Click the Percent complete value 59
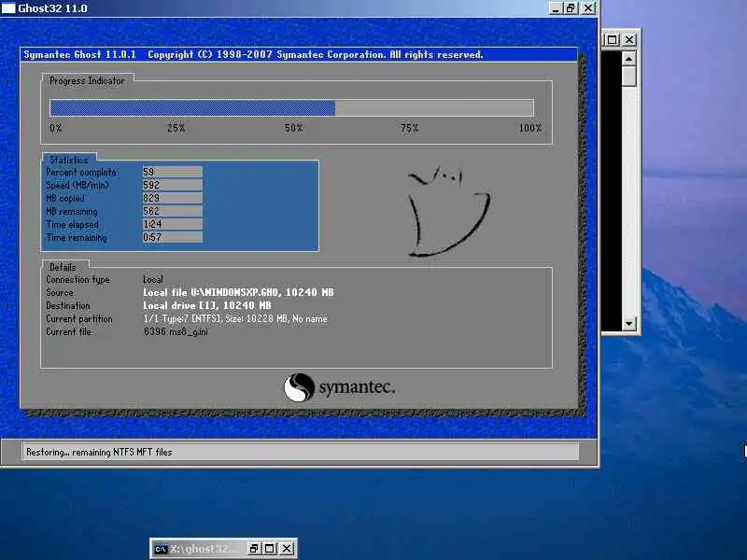This screenshot has width=747, height=560. coord(173,172)
